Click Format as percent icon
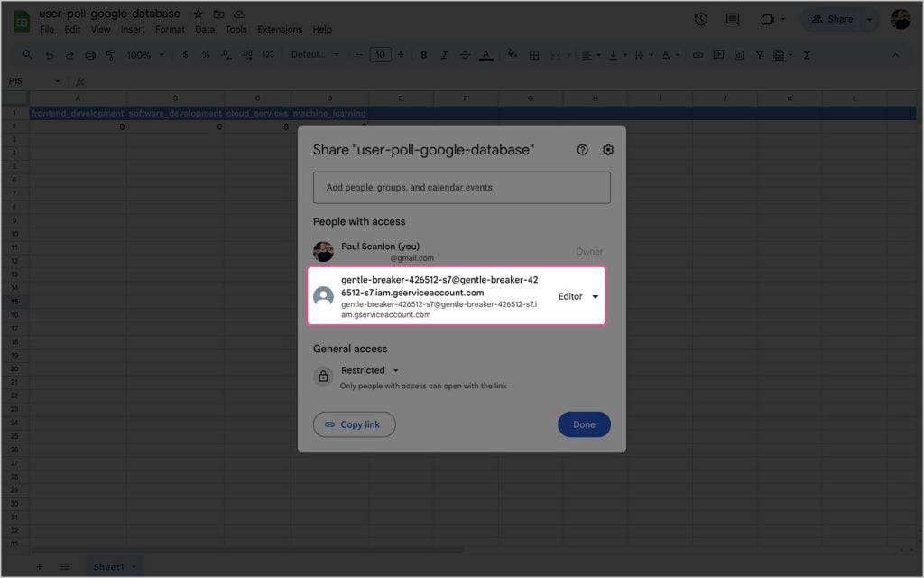This screenshot has height=578, width=924. [x=206, y=55]
